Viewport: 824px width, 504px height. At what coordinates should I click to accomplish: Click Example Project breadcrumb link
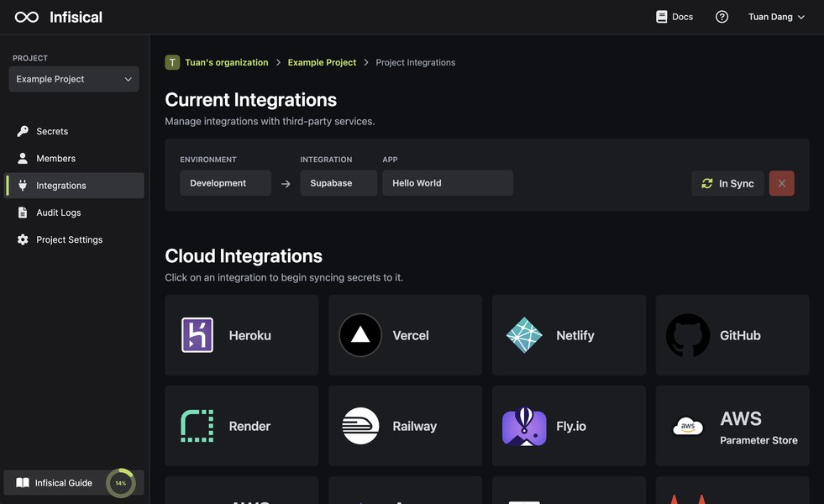coord(323,62)
